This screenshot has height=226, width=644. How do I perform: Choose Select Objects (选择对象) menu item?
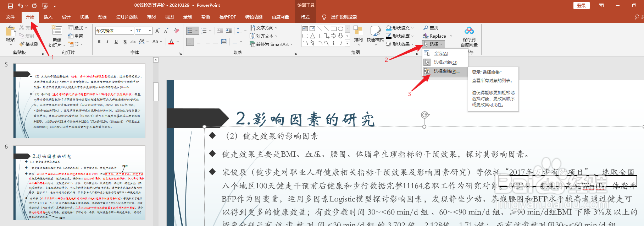pos(445,62)
